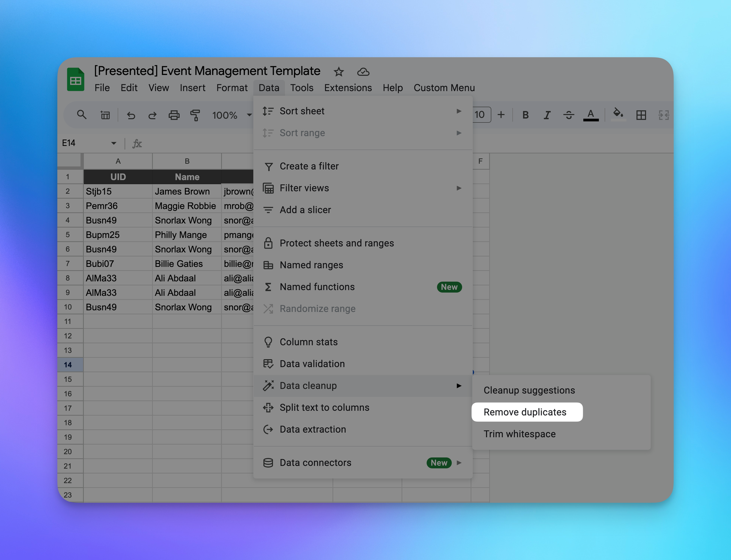Click the redo arrow icon
731x560 pixels.
point(152,116)
